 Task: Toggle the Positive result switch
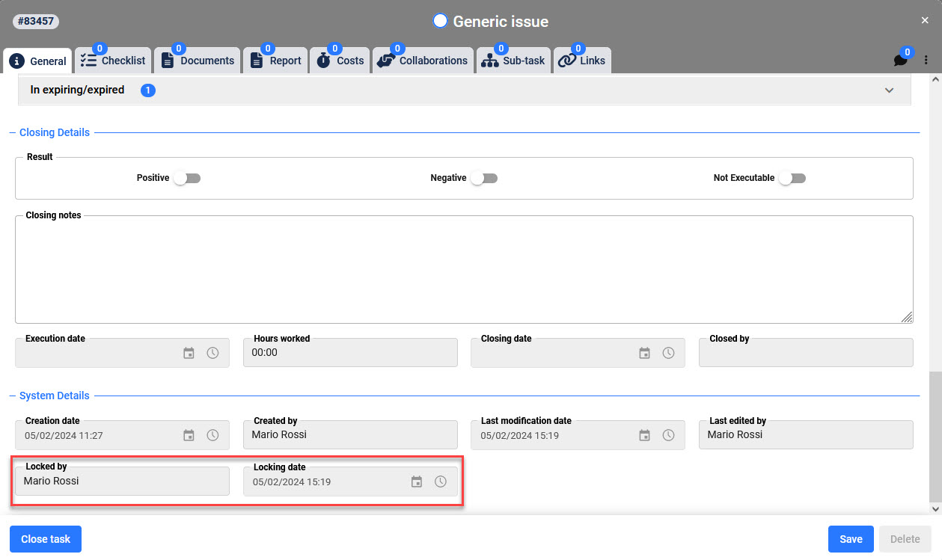(186, 179)
